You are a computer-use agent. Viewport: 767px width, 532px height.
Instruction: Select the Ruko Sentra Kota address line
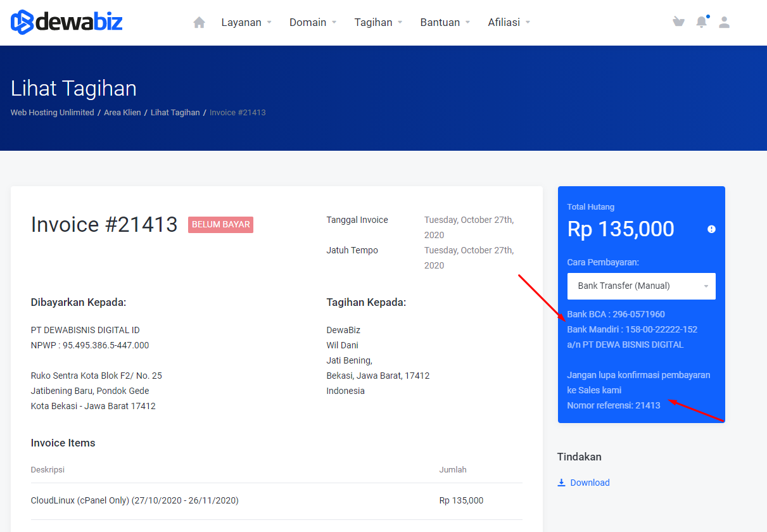[96, 376]
